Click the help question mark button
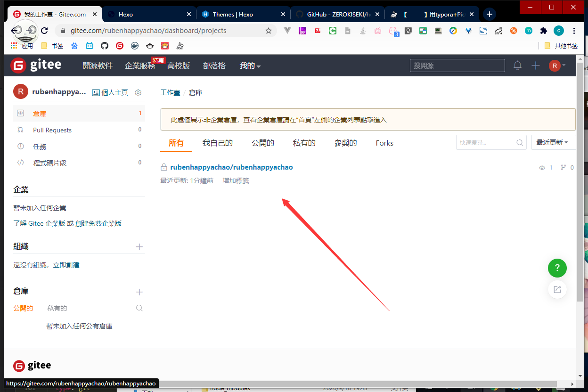This screenshot has width=588, height=392. pyautogui.click(x=557, y=268)
